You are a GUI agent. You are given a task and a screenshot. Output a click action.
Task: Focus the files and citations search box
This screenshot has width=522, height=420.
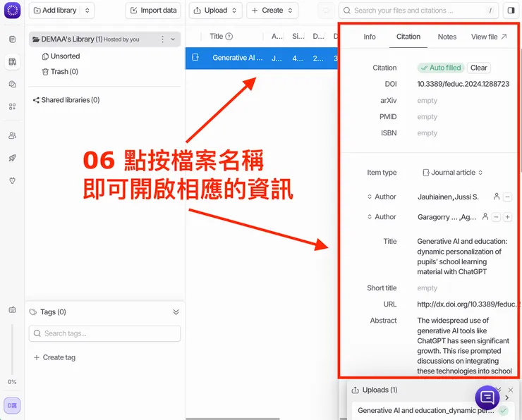coord(418,11)
